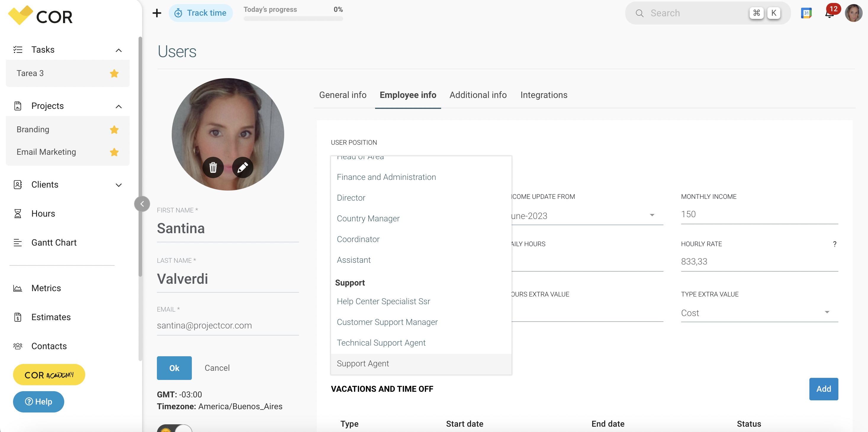Expand the Clients section chevron

point(118,185)
